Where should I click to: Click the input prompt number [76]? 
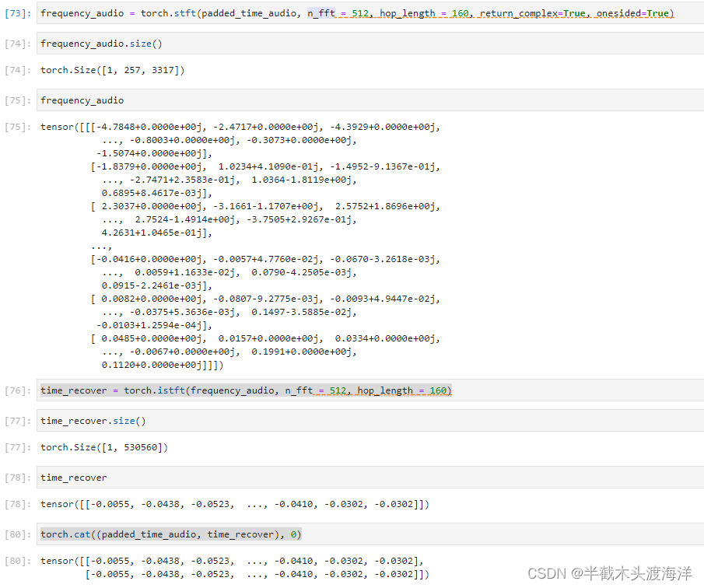click(18, 390)
